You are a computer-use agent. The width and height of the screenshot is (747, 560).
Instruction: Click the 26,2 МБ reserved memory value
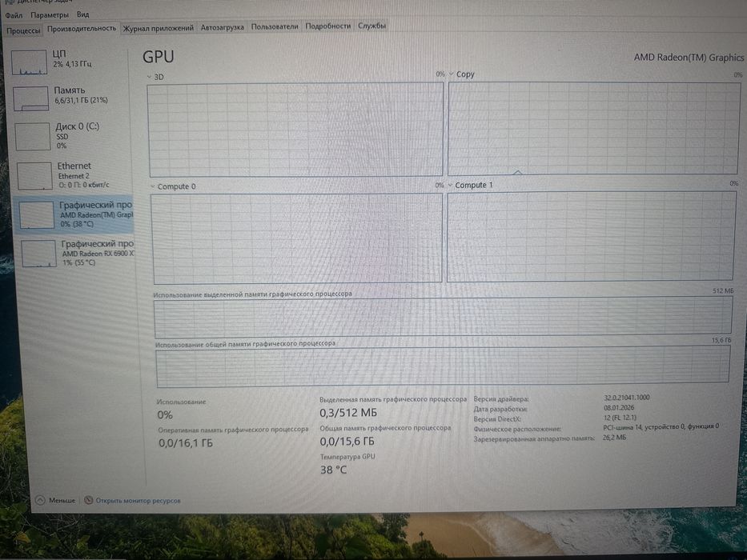click(x=615, y=437)
